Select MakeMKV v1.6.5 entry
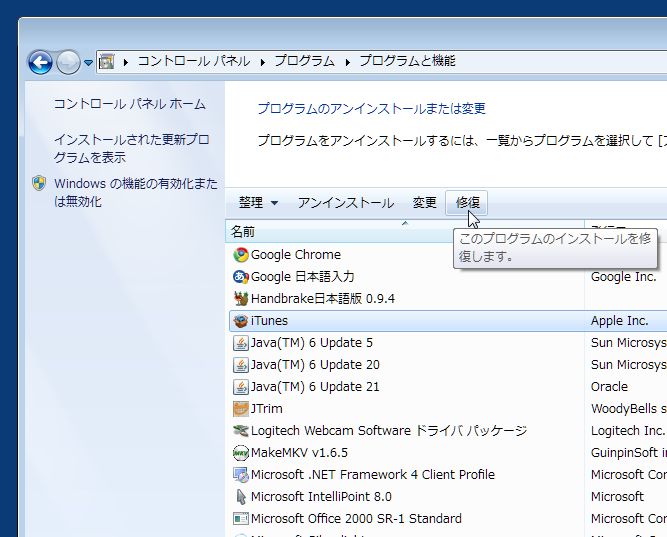 coord(299,453)
